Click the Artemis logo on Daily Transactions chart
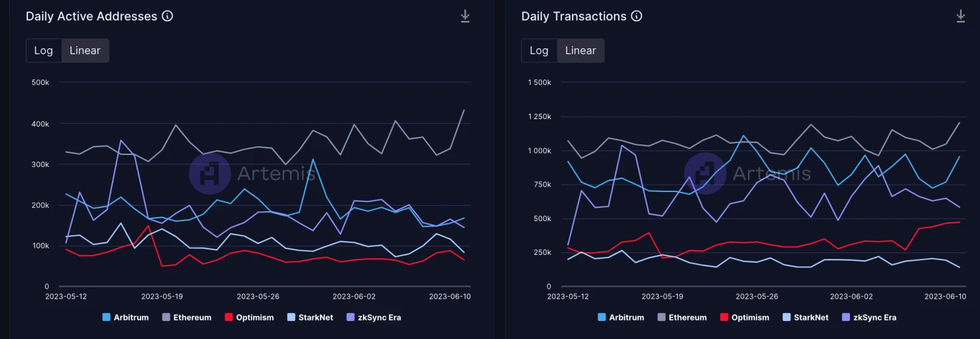Screen dimensions: 980x339 (x=705, y=173)
